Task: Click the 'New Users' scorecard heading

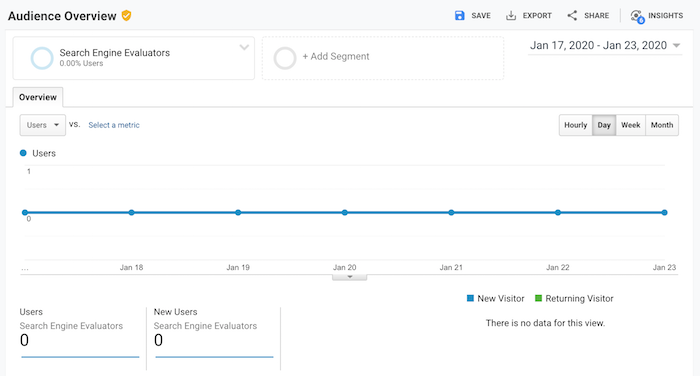Action: (x=175, y=312)
